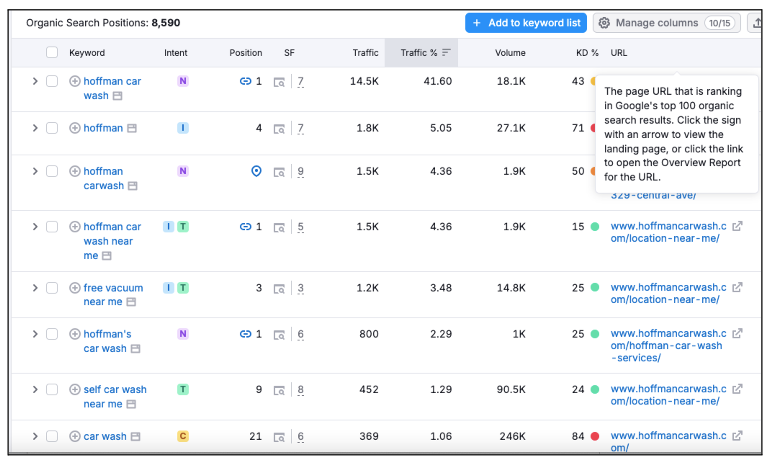Viewport: 770px width, 463px height.
Task: Expand the 'free vacuum near me' row details
Action: point(34,288)
